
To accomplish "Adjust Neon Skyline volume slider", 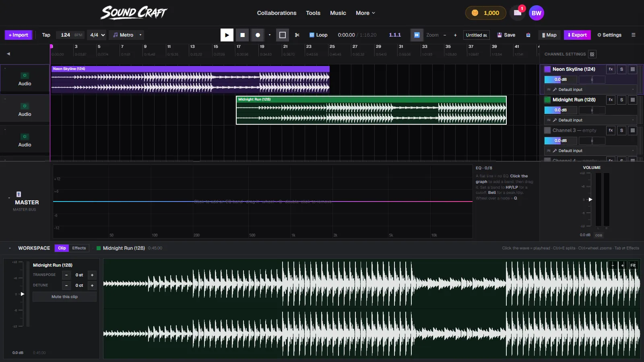I will (x=561, y=80).
